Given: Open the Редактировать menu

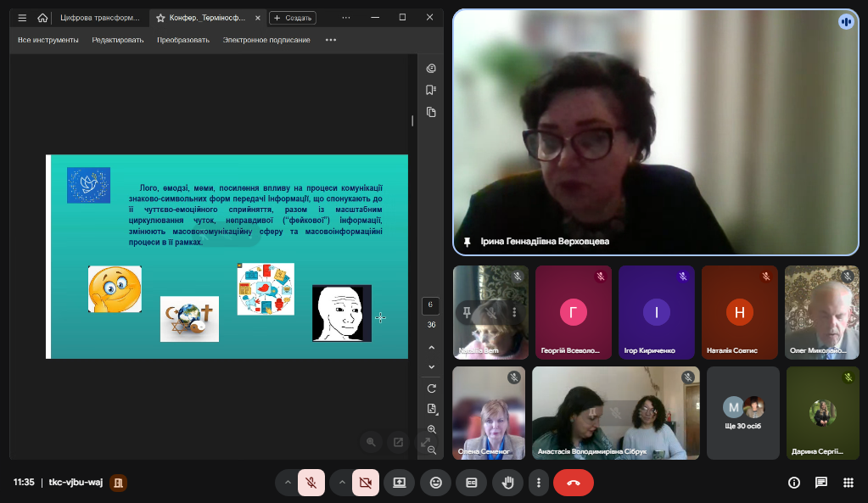Looking at the screenshot, I should (118, 40).
